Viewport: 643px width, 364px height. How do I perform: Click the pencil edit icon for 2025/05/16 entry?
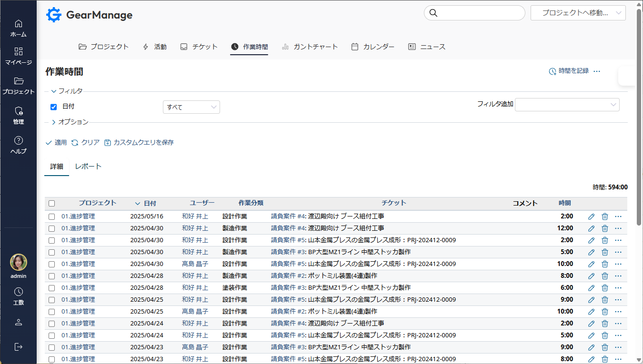point(591,216)
